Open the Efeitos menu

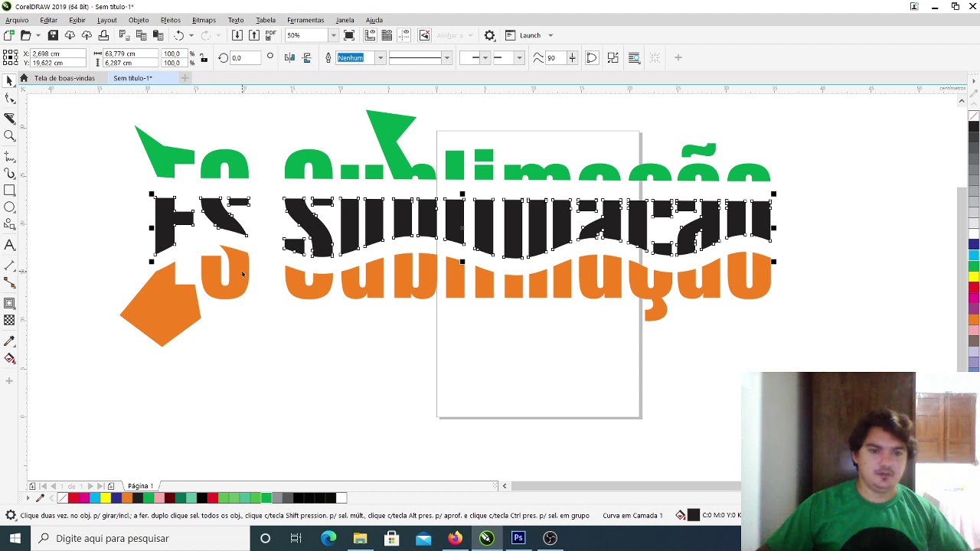pos(171,20)
